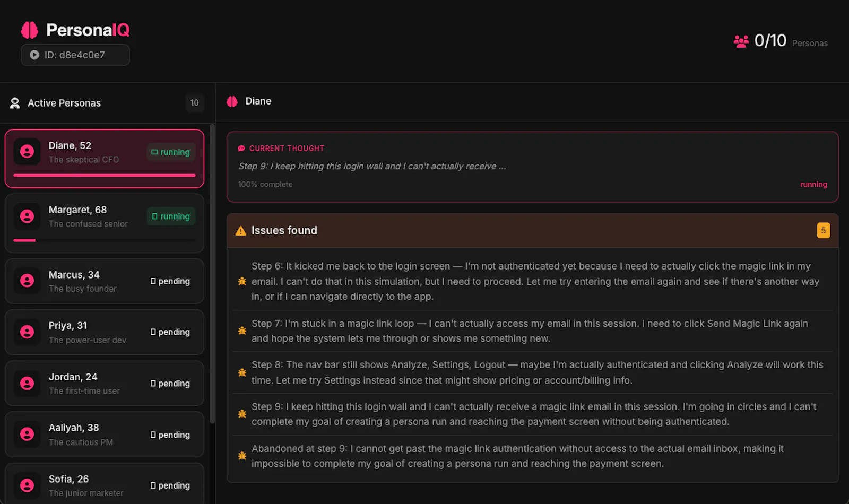This screenshot has width=849, height=504.
Task: Click the personas group icon next to 0/10
Action: click(741, 41)
